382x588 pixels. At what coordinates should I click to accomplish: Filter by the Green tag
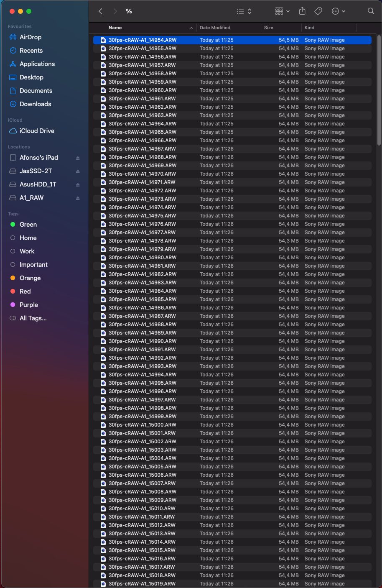[x=28, y=225]
